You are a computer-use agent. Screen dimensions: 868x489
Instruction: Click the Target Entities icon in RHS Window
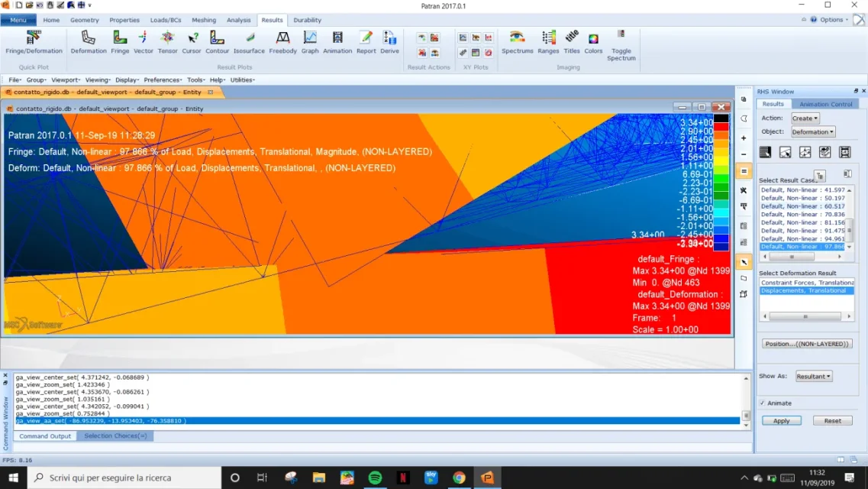[785, 152]
